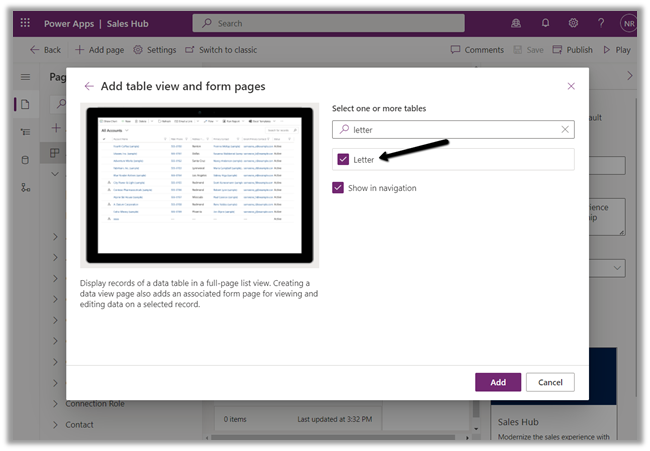
Task: Click the Publish button
Action: [572, 50]
